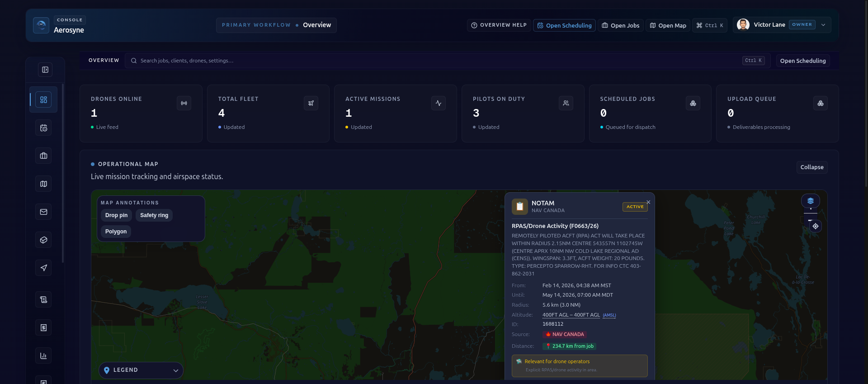Open the map sidebar icon
868x384 pixels.
coord(43,184)
